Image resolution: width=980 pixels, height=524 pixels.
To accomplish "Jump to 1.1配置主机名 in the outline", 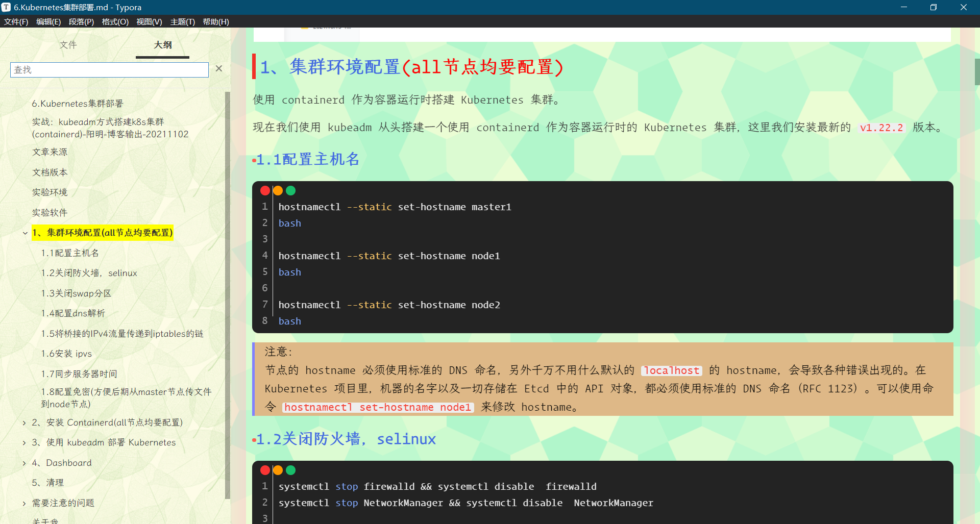I will point(70,253).
